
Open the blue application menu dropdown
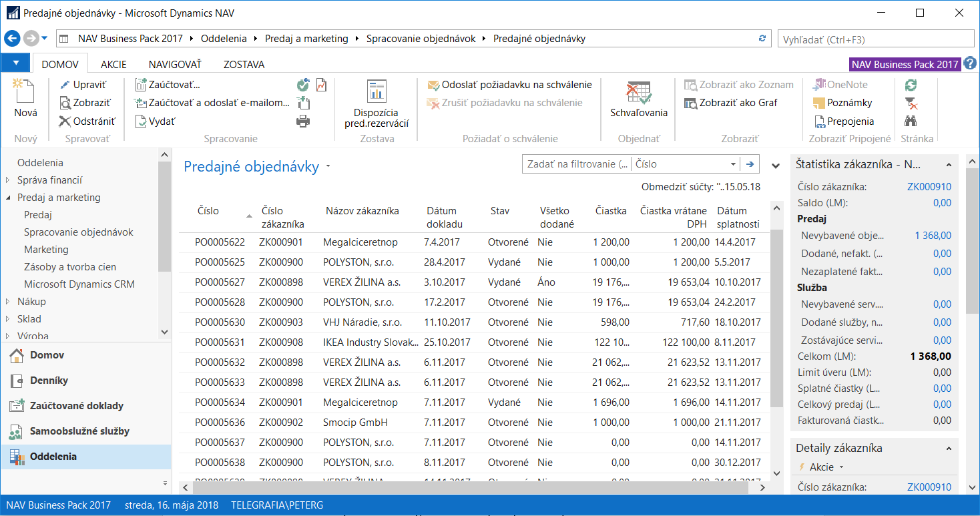coord(16,63)
